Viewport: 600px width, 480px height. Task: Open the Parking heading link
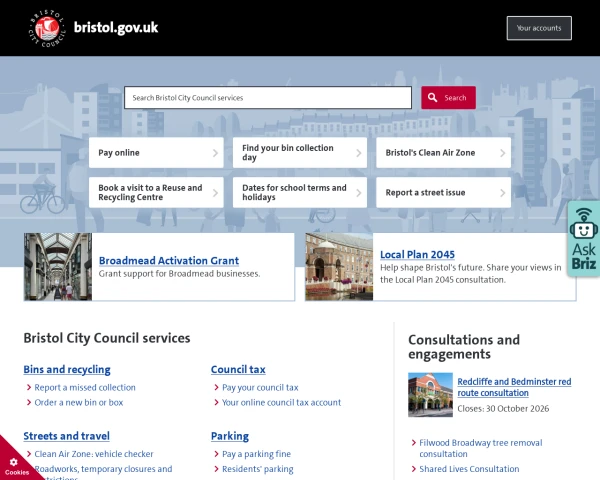[x=230, y=436]
